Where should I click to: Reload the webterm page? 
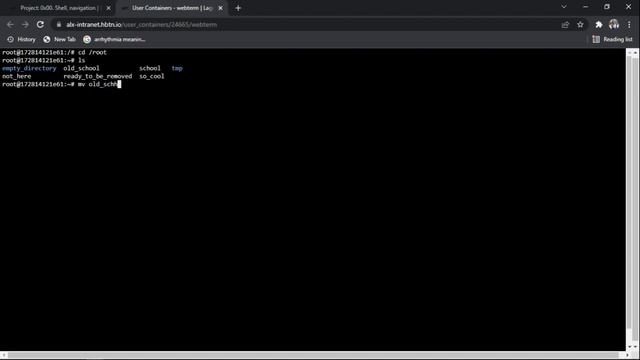(x=40, y=24)
